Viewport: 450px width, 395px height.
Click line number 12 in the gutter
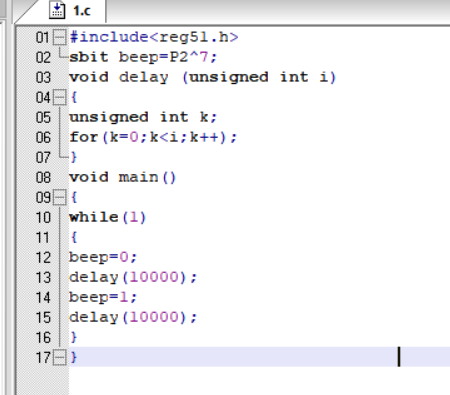coord(43,257)
